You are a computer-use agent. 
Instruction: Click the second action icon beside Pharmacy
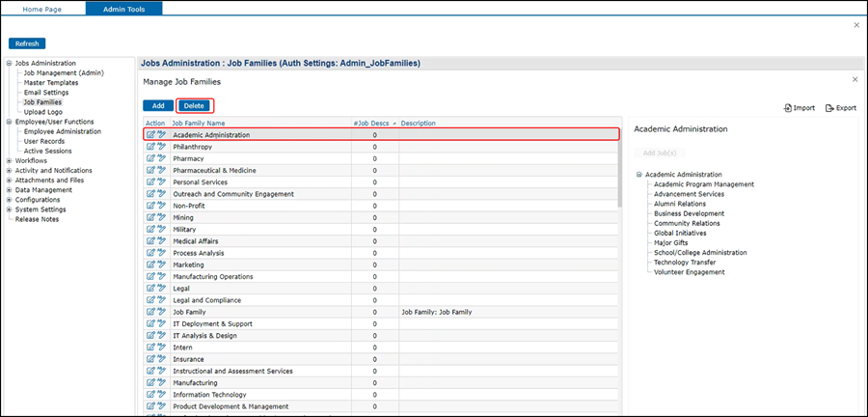(161, 158)
